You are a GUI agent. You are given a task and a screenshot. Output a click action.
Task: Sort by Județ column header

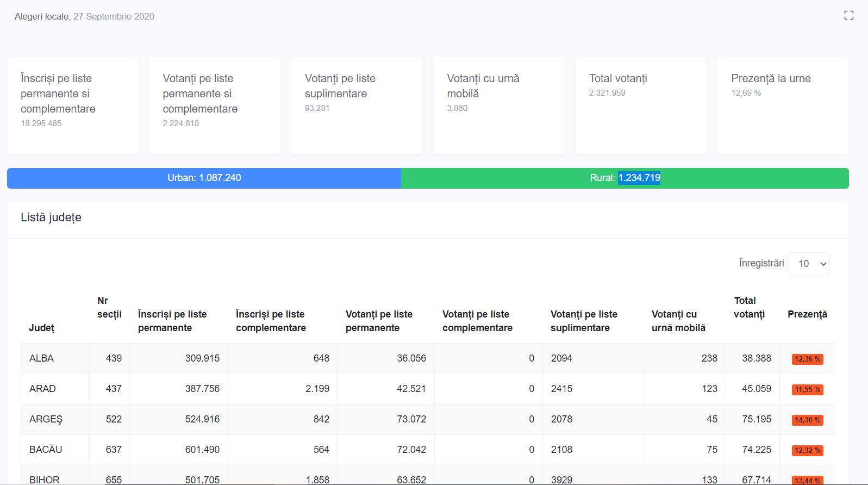42,328
